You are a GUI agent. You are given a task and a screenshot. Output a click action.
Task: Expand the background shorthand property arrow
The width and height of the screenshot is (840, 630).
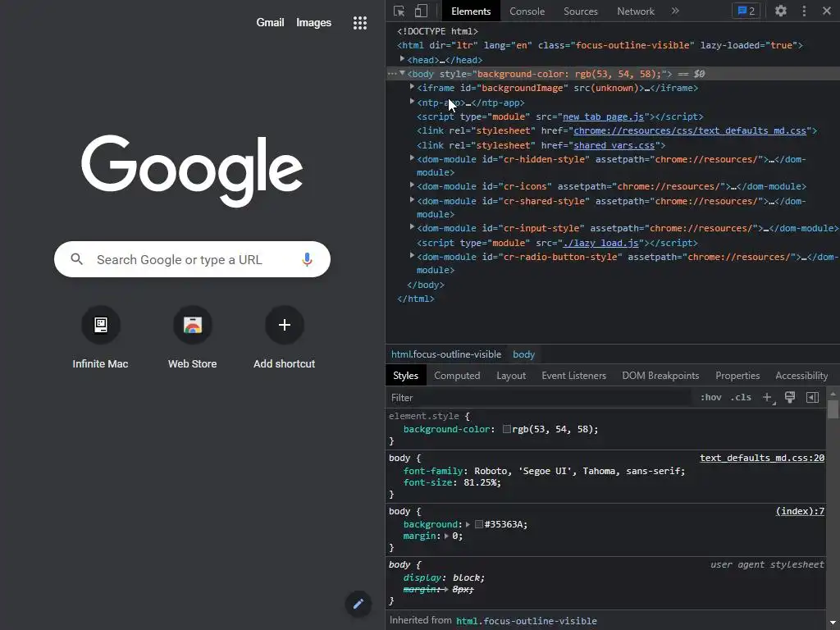[x=468, y=524]
